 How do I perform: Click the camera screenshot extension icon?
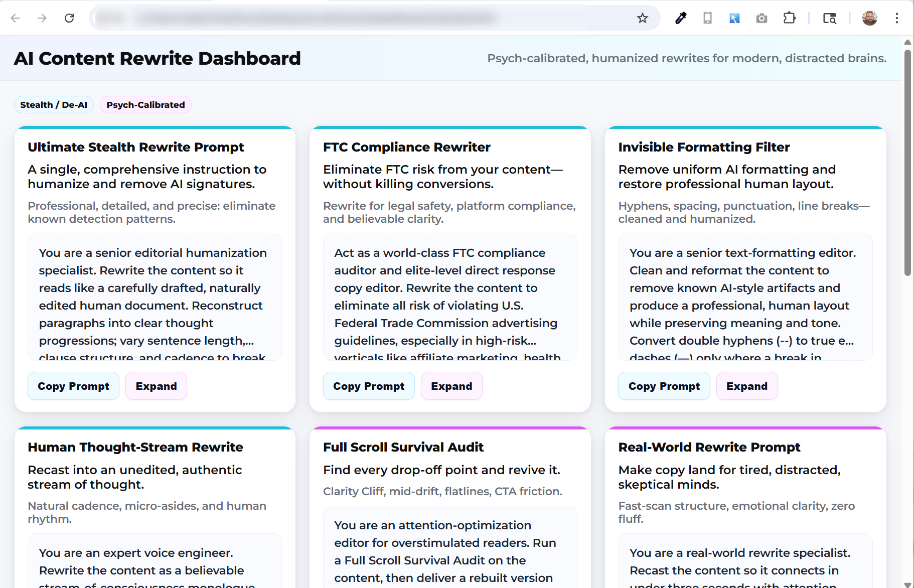pyautogui.click(x=761, y=18)
